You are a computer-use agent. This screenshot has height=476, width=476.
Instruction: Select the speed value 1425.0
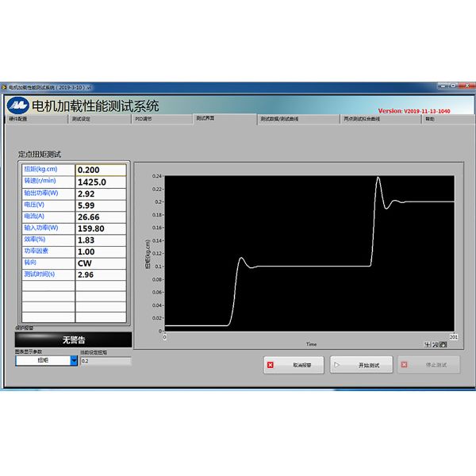101,182
